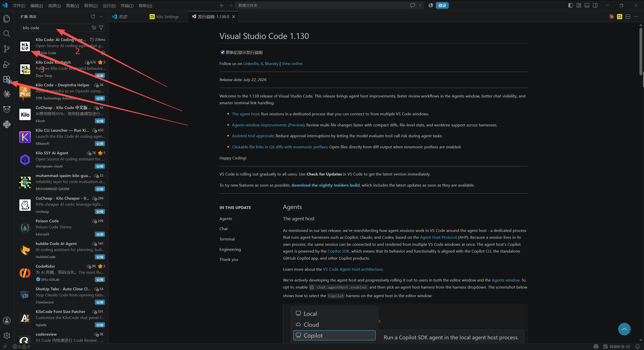Image resolution: width=644 pixels, height=350 pixels.
Task: Toggle the bottom panel visibility
Action: pyautogui.click(x=587, y=5)
